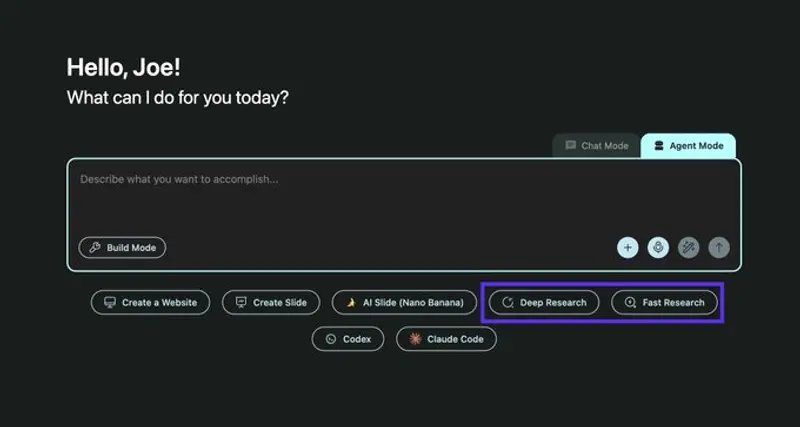This screenshot has width=800, height=427.
Task: Choose the Create Slide shortcut
Action: pyautogui.click(x=271, y=302)
